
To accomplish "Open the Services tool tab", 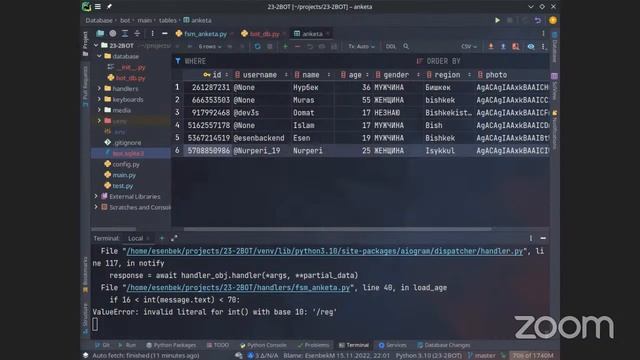I will tap(392, 345).
